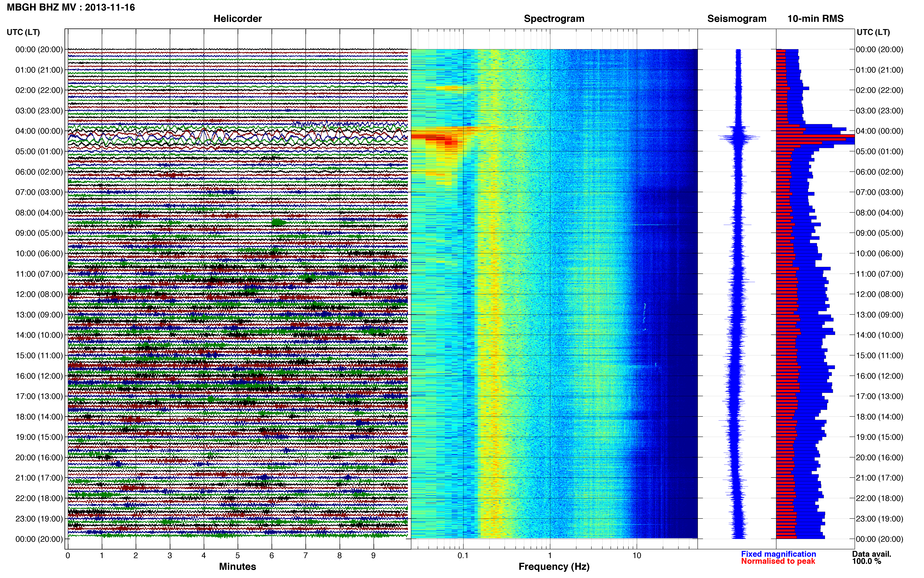
Task: Click the title 'MBGH BHZ MV : 2013-11-16'
Action: pyautogui.click(x=71, y=7)
